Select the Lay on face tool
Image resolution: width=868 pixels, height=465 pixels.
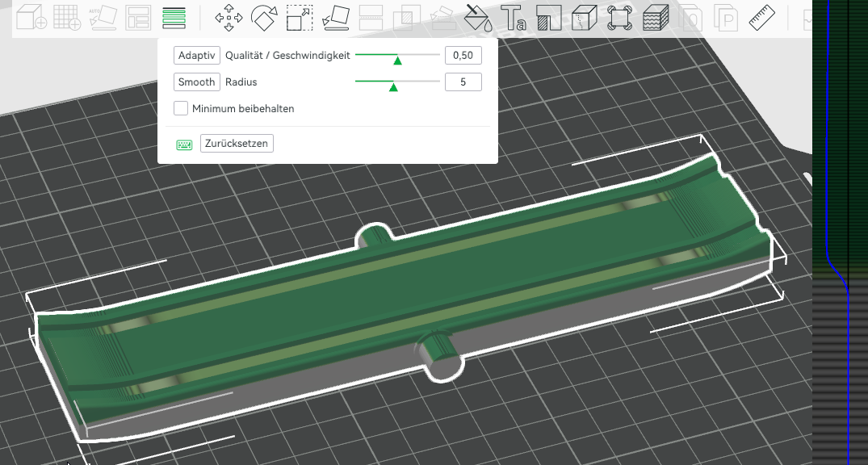[335, 18]
